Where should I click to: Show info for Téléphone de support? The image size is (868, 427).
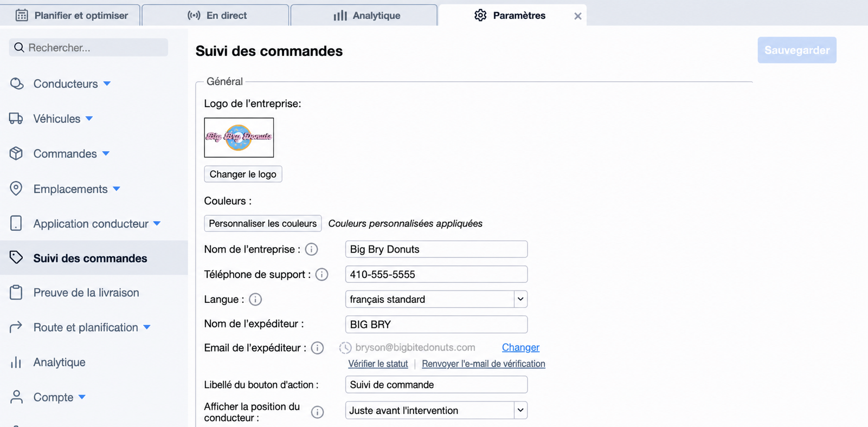[x=322, y=275]
